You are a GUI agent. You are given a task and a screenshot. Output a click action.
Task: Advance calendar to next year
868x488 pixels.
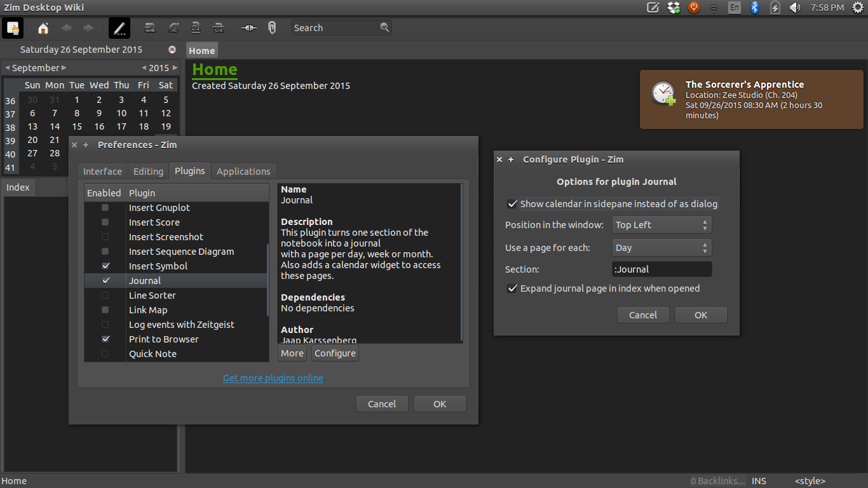(x=175, y=68)
